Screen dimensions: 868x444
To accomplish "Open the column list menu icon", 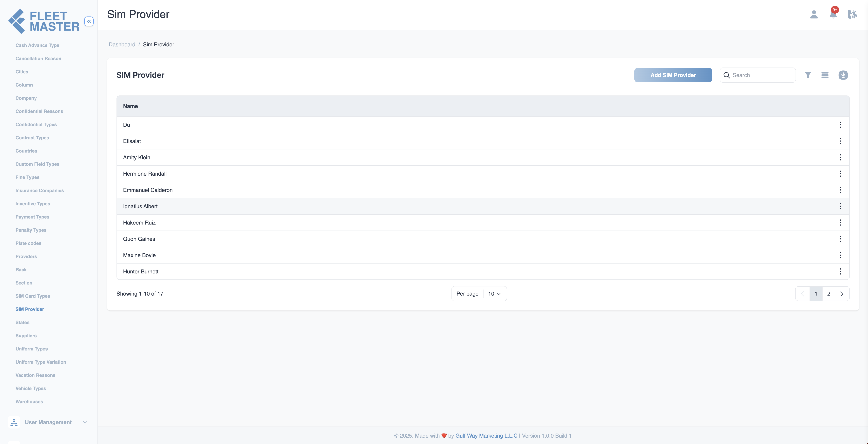I will click(x=825, y=75).
